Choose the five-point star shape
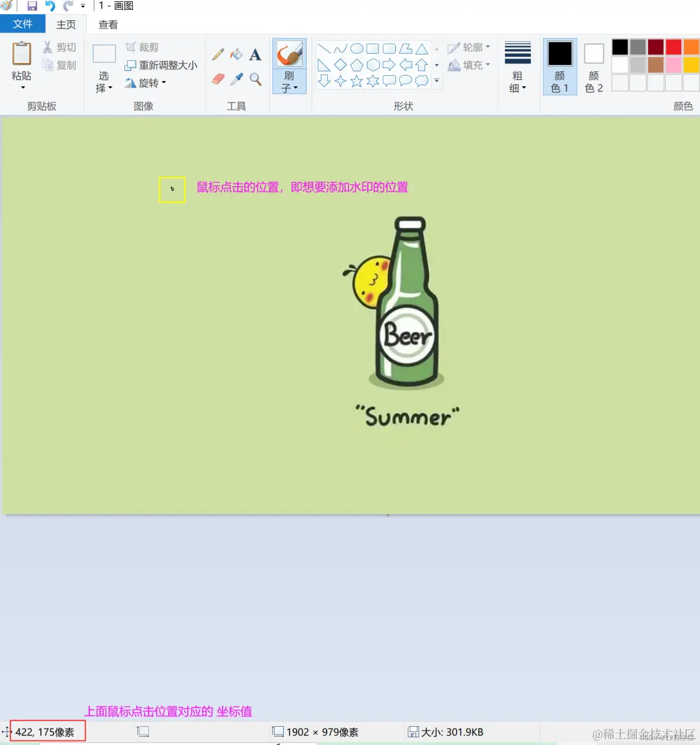Image resolution: width=700 pixels, height=745 pixels. coord(356,81)
